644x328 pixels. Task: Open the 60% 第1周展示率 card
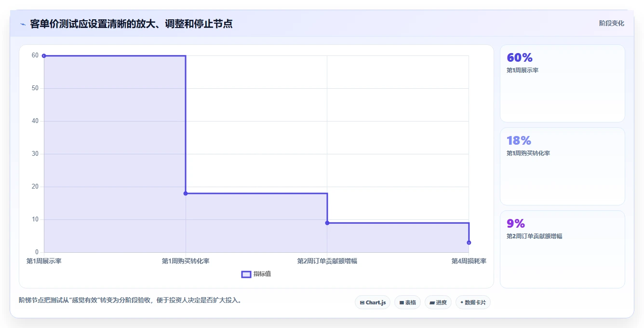(x=563, y=83)
